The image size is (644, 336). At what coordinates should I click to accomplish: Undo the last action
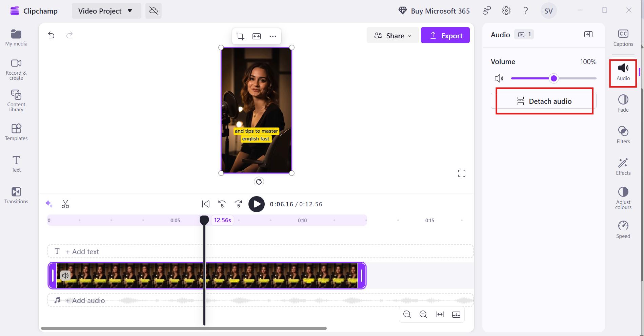51,35
